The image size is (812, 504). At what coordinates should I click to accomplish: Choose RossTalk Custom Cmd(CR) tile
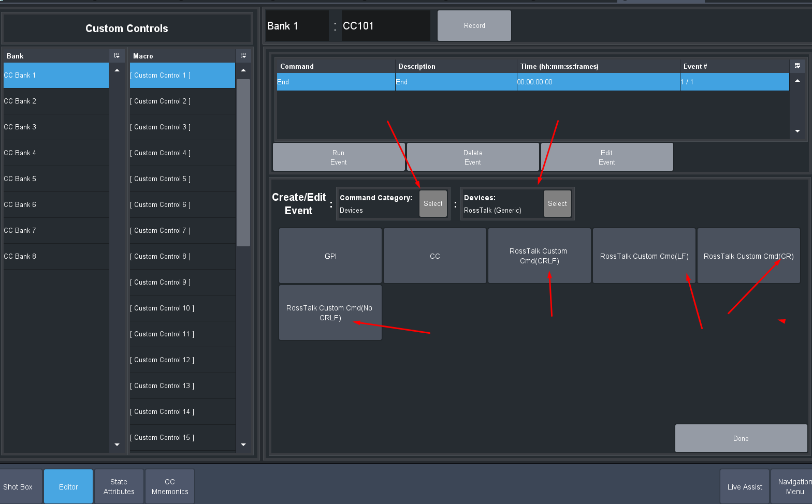pos(749,256)
